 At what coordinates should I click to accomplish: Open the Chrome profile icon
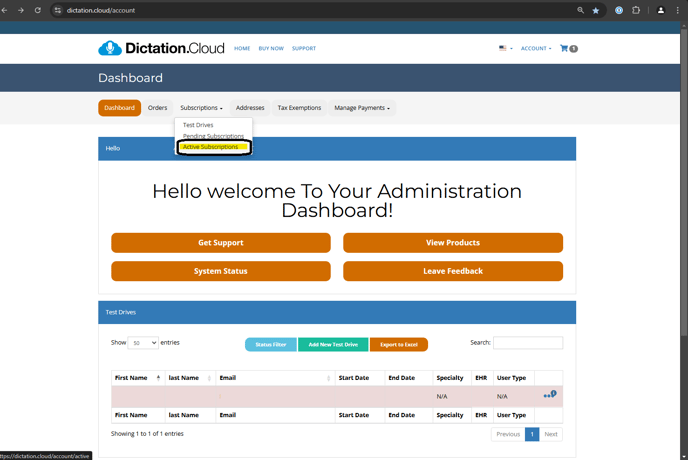coord(660,10)
